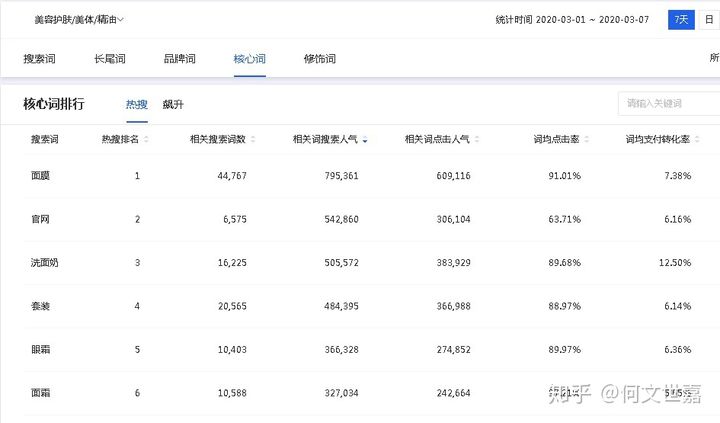720x423 pixels.
Task: Click the 洗面奶 search term
Action: tap(44, 263)
